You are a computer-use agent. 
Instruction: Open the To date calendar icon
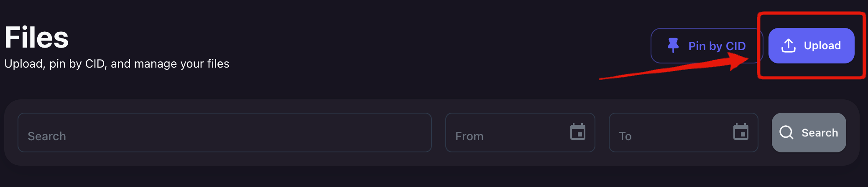point(741,132)
